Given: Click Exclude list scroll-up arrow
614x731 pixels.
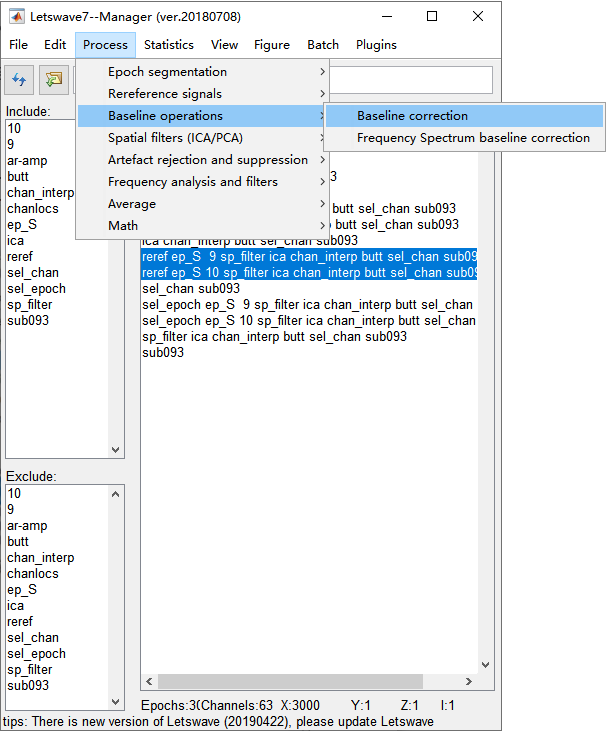Looking at the screenshot, I should click(x=116, y=494).
